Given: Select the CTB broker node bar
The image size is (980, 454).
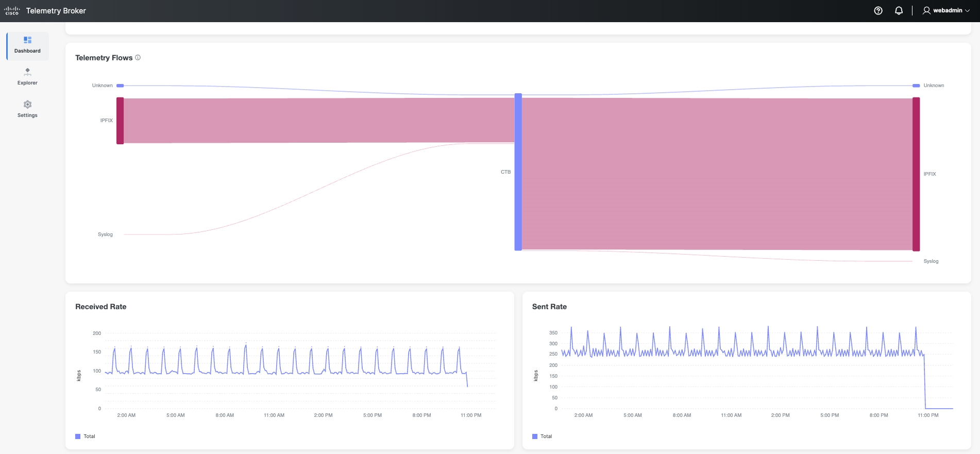Looking at the screenshot, I should coord(518,172).
